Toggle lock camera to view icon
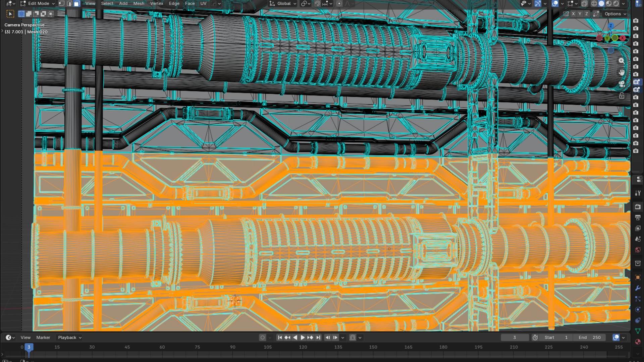 pos(622,96)
